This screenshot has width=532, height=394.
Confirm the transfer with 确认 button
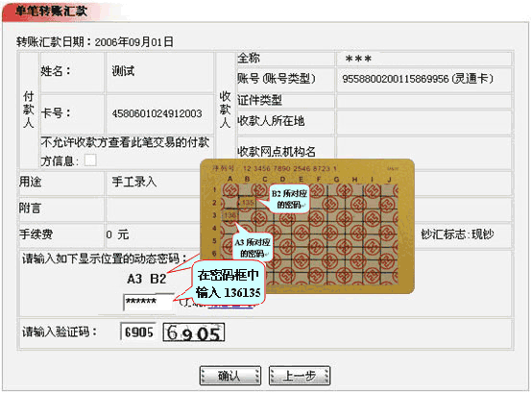tap(230, 376)
